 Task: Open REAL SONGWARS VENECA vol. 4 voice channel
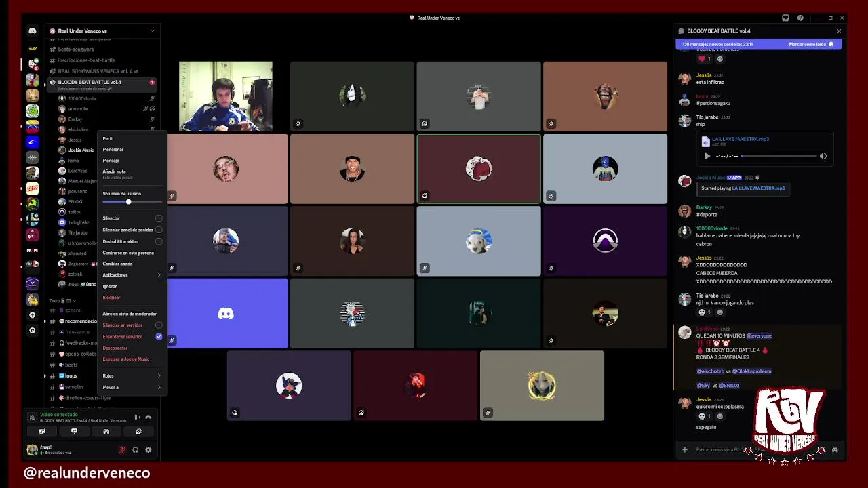(98, 71)
